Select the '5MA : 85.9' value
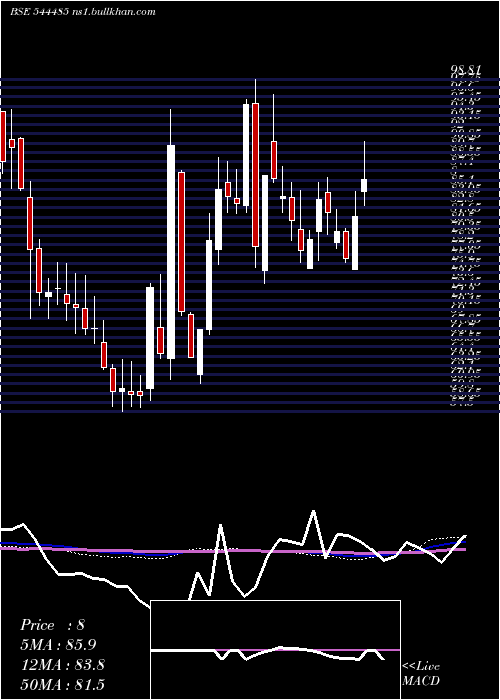500x700 pixels. coord(58,644)
